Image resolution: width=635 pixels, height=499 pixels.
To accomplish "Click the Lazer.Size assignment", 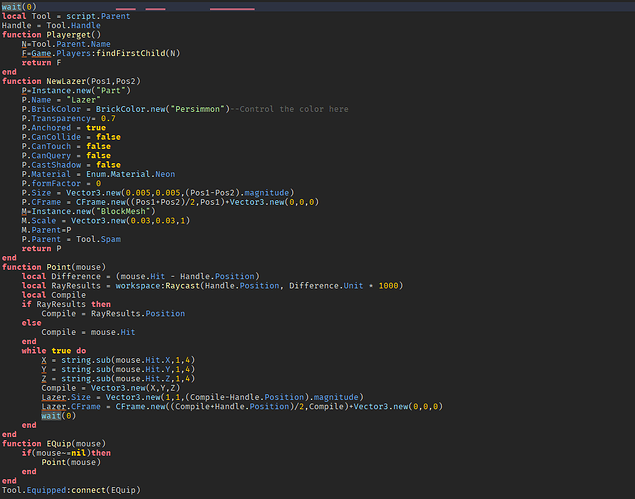I will click(x=202, y=398).
